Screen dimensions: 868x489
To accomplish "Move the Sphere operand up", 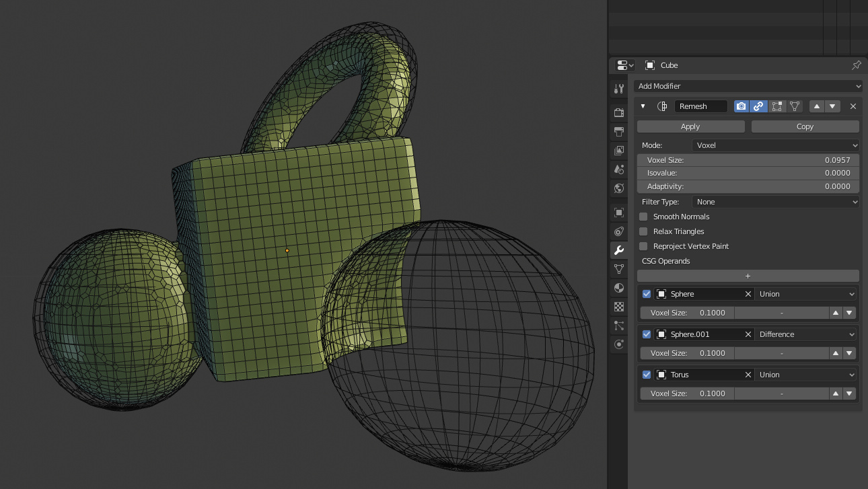I will 836,313.
